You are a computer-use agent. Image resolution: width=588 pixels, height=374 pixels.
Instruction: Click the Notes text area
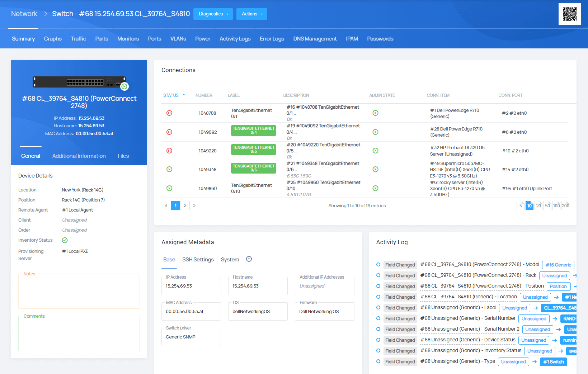79,291
